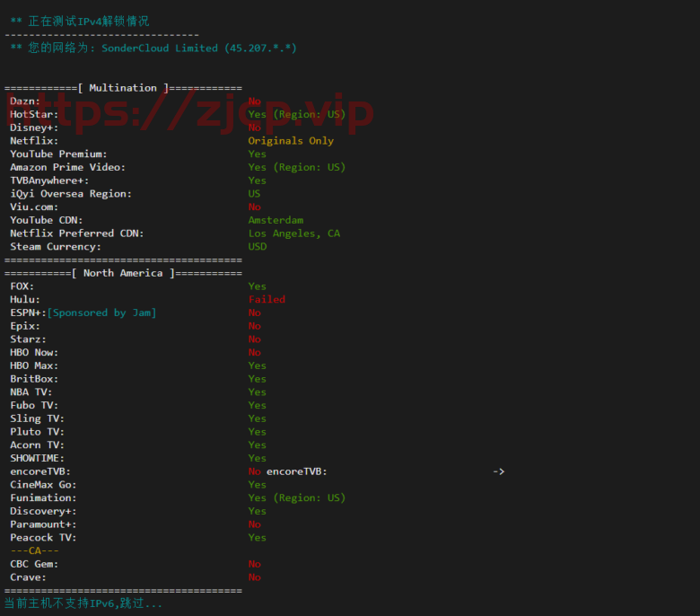Select the 'CineMax Go:' label
The image size is (700, 616).
click(x=43, y=485)
